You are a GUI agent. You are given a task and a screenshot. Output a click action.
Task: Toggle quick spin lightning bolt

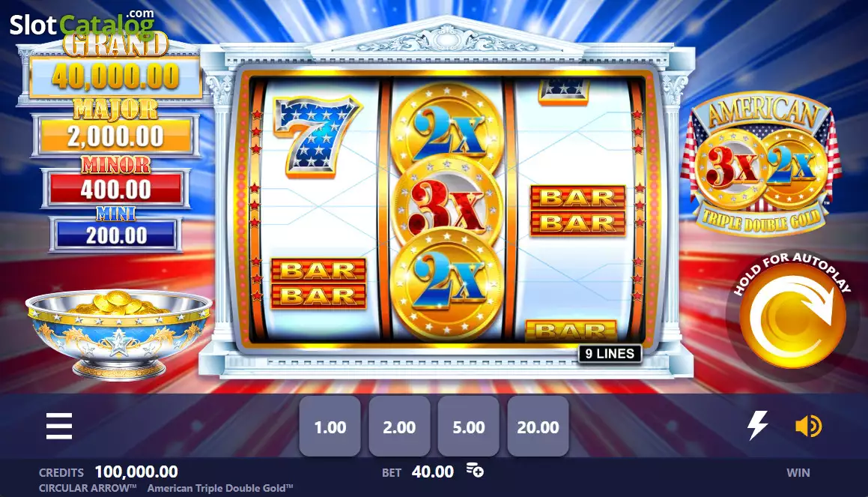757,426
